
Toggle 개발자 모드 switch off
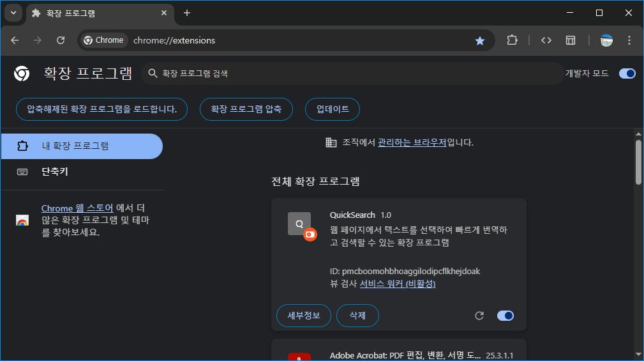click(x=627, y=73)
